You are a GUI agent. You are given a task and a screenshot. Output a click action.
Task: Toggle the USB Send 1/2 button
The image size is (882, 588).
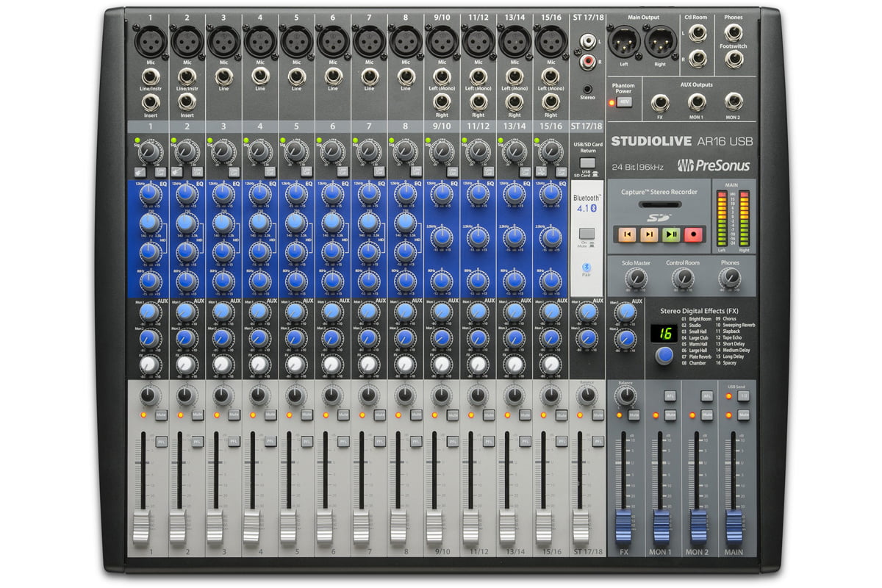click(744, 395)
